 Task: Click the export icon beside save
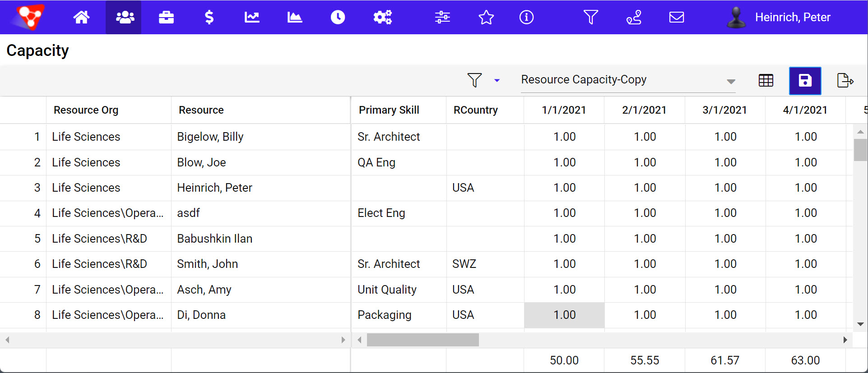click(x=845, y=81)
